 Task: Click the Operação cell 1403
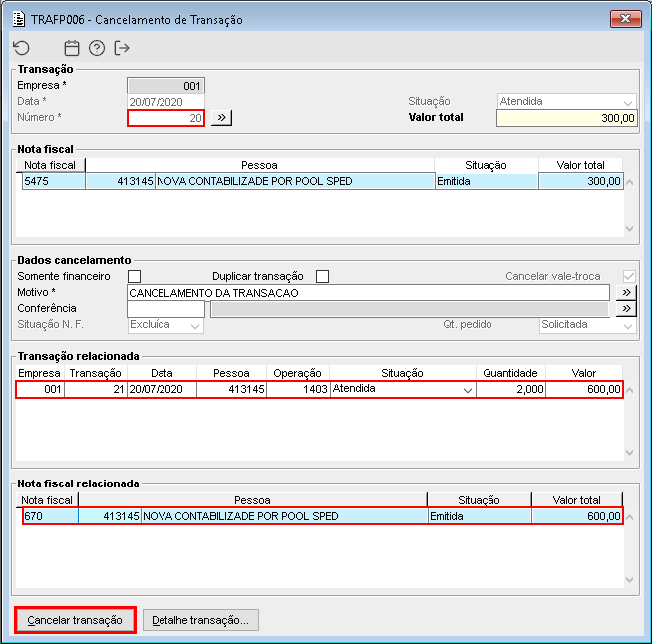click(298, 389)
